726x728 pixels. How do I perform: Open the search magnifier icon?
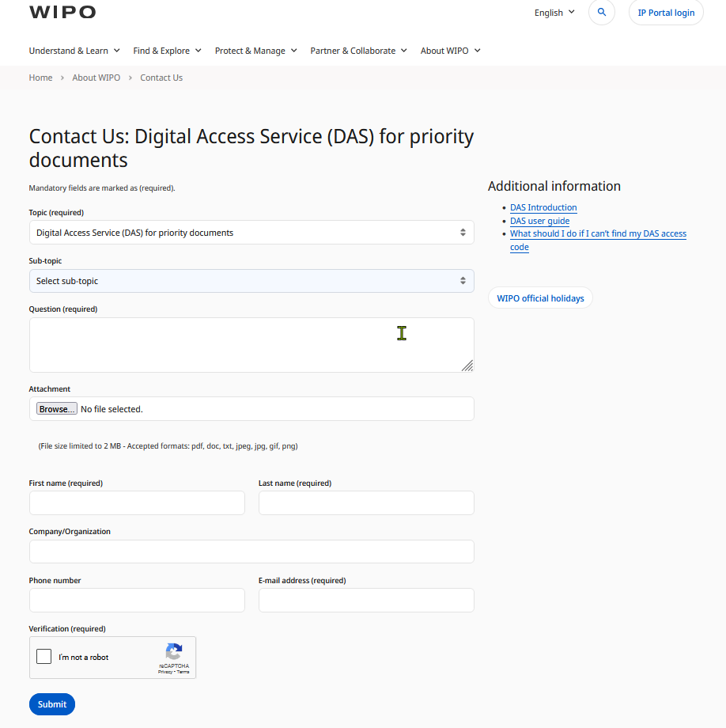point(602,13)
